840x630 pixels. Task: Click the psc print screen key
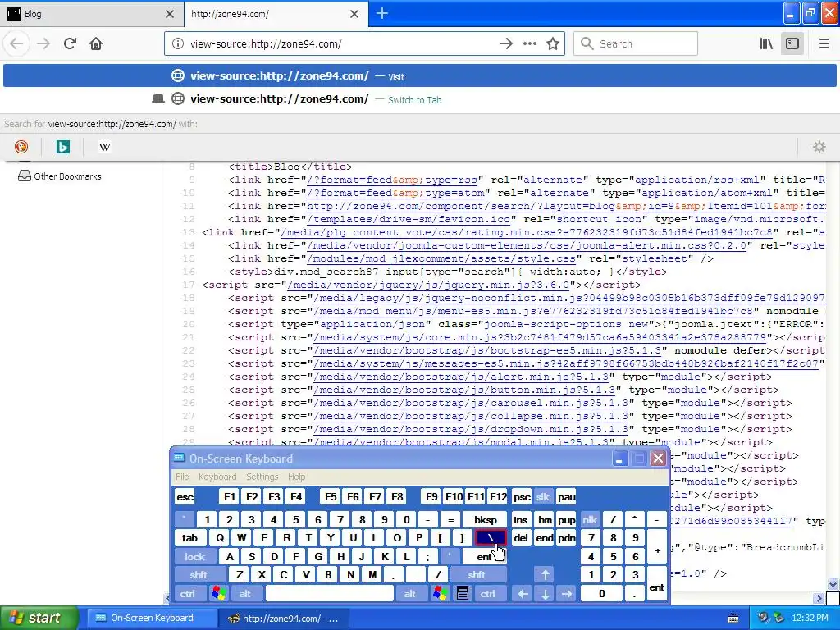(522, 497)
